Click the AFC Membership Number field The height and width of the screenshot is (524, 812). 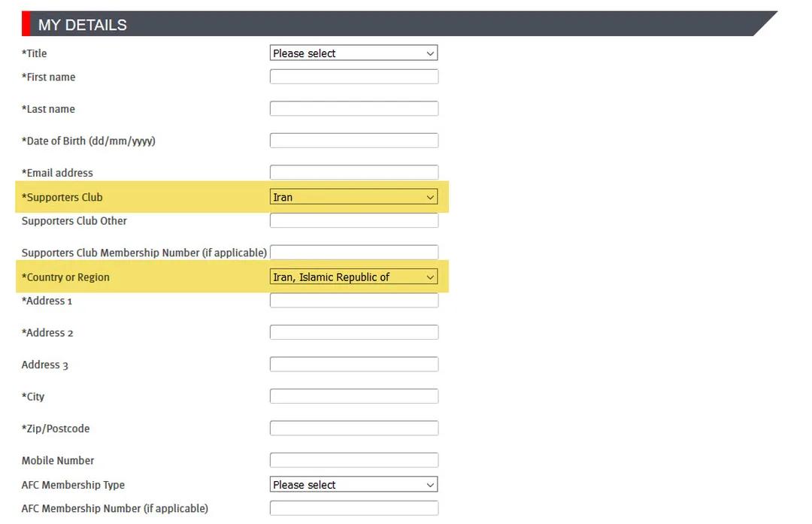pos(354,508)
